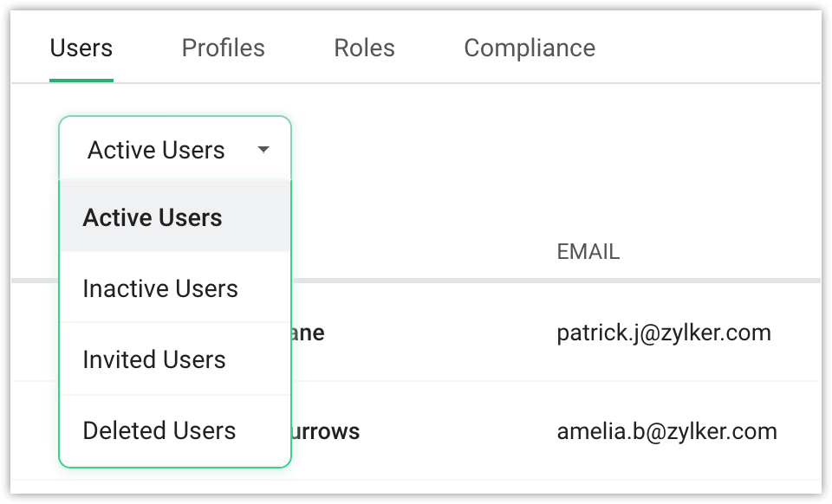Click empty space right of Active Users dropdown
This screenshot has height=504, width=832.
point(520,150)
